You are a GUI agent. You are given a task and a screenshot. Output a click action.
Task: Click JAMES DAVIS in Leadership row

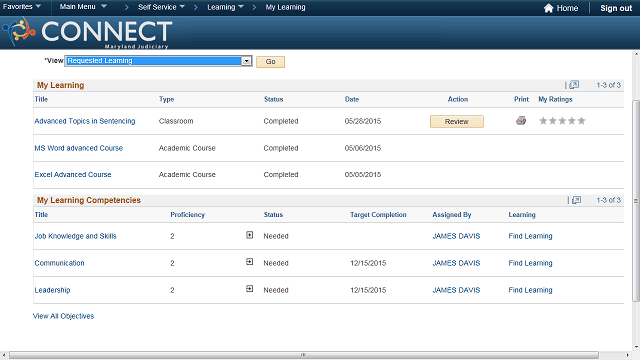pos(456,290)
